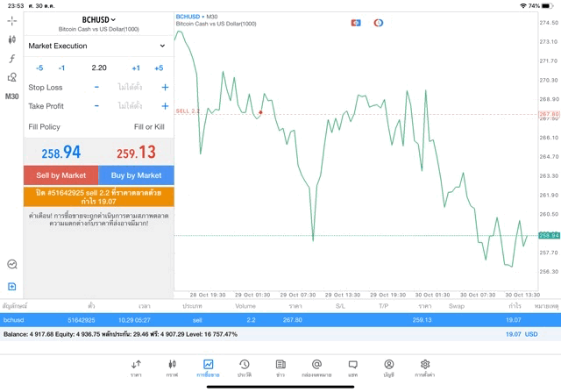Tap the new order plus icon
561x392 pixels.
pos(11,287)
